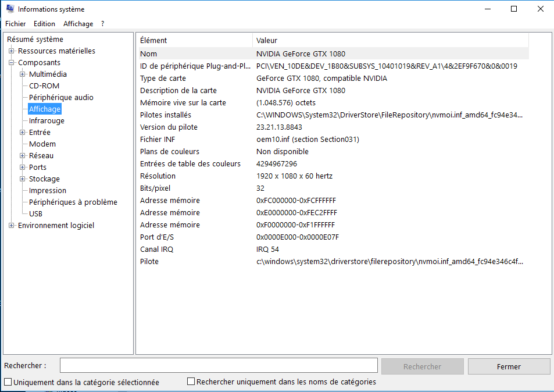Expand the Stockage tree node
This screenshot has height=392, width=554.
click(x=22, y=179)
